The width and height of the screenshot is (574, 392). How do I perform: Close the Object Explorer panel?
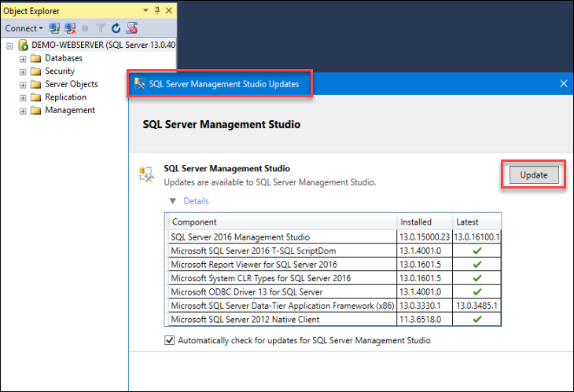[169, 10]
